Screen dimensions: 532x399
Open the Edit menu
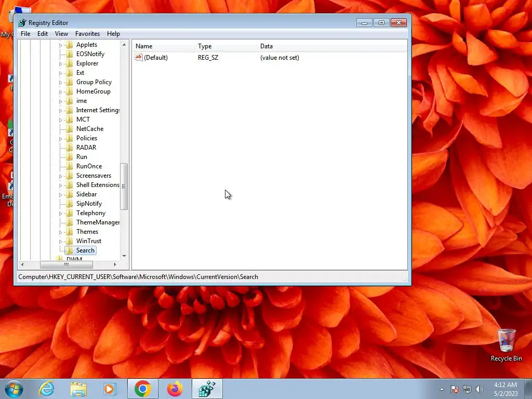pyautogui.click(x=43, y=34)
